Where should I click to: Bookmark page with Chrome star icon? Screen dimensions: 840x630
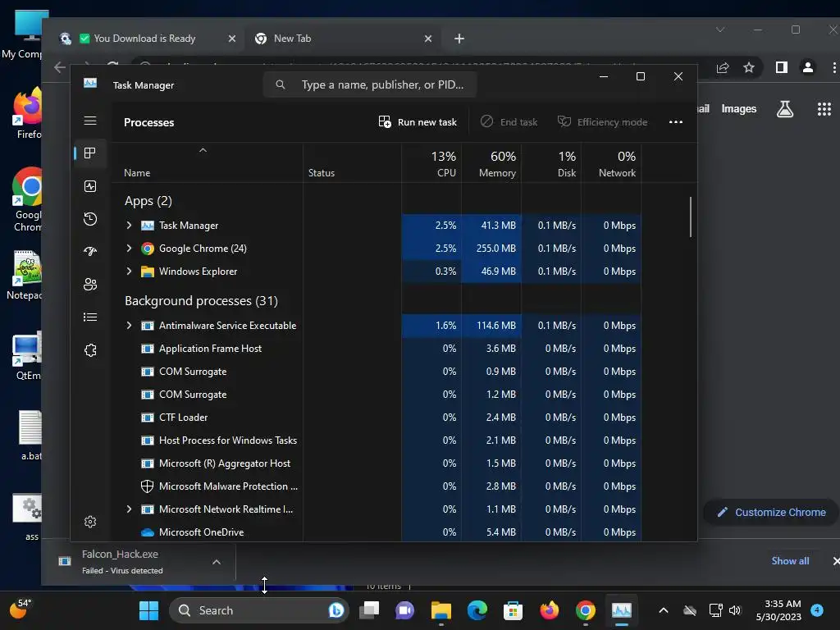tap(749, 67)
